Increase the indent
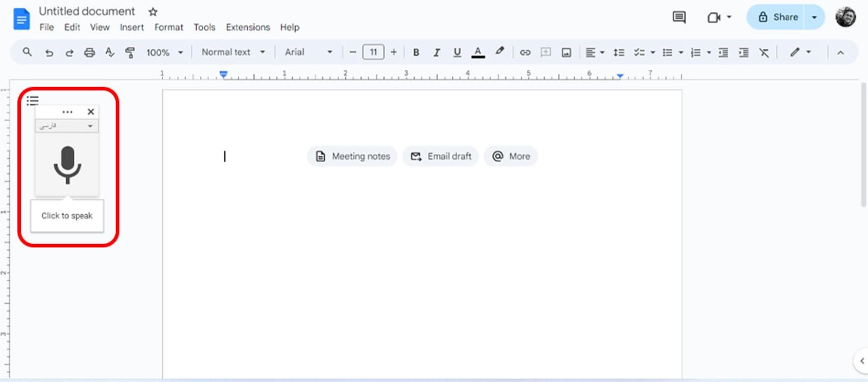Screen dimensions: 868x382 [744, 52]
